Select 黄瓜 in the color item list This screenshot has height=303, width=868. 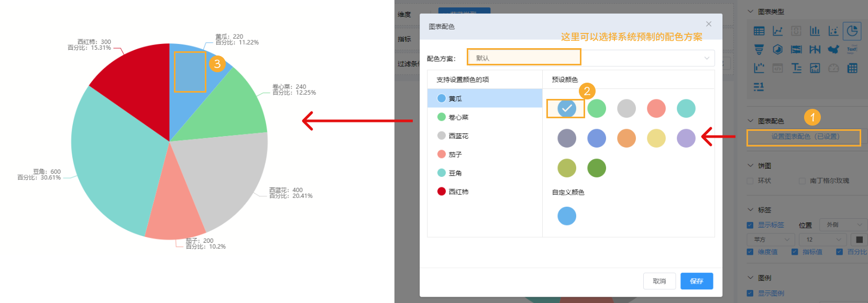(485, 98)
